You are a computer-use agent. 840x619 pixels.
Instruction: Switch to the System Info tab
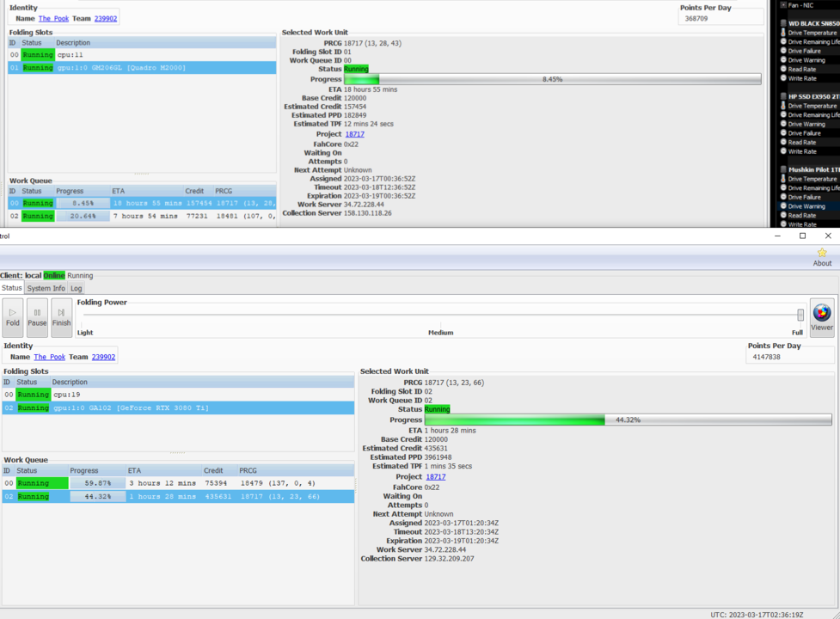coord(46,289)
